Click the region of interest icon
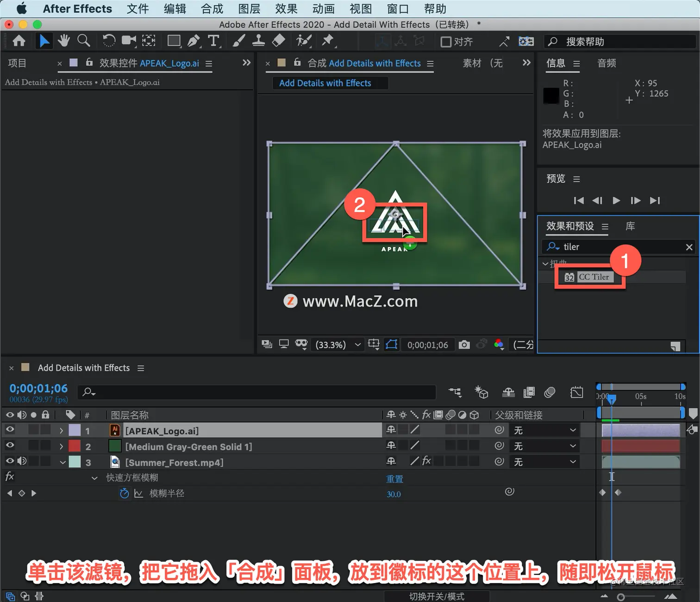The width and height of the screenshot is (700, 602). click(x=374, y=345)
